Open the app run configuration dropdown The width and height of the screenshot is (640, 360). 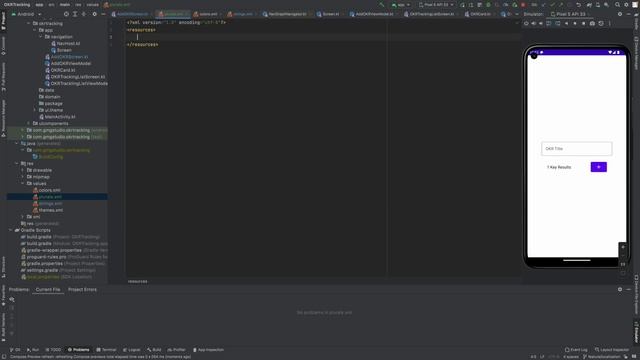[x=401, y=5]
